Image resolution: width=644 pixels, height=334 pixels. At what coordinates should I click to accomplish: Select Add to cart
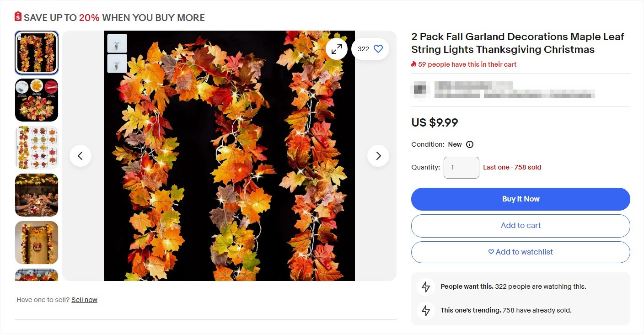click(x=521, y=225)
